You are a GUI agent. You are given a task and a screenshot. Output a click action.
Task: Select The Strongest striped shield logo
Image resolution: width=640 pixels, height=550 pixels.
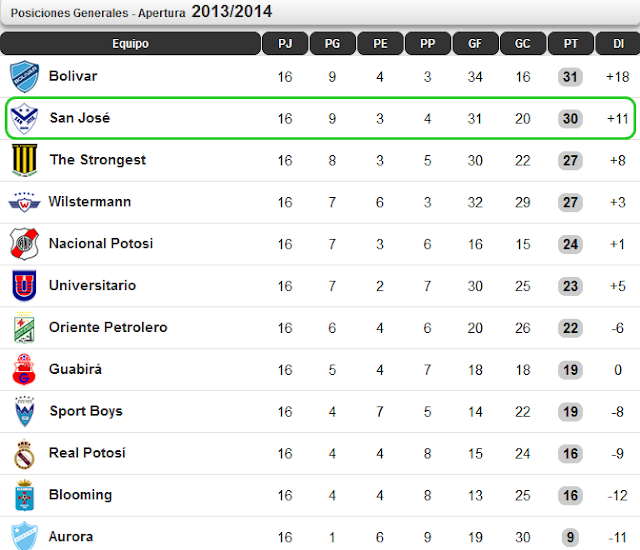coord(24,160)
